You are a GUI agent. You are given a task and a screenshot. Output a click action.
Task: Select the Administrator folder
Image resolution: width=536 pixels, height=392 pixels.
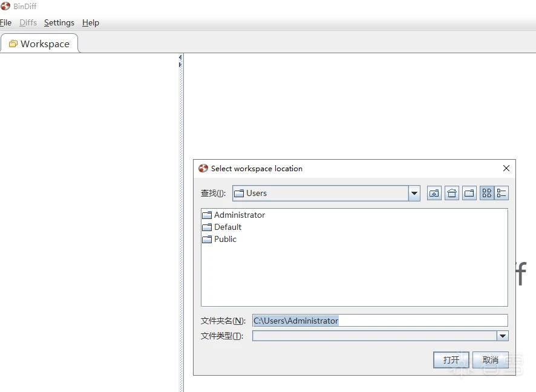click(234, 215)
